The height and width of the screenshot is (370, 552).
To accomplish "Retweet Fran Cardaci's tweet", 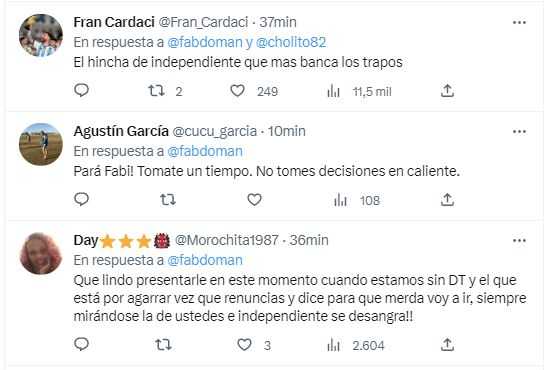I will click(156, 91).
